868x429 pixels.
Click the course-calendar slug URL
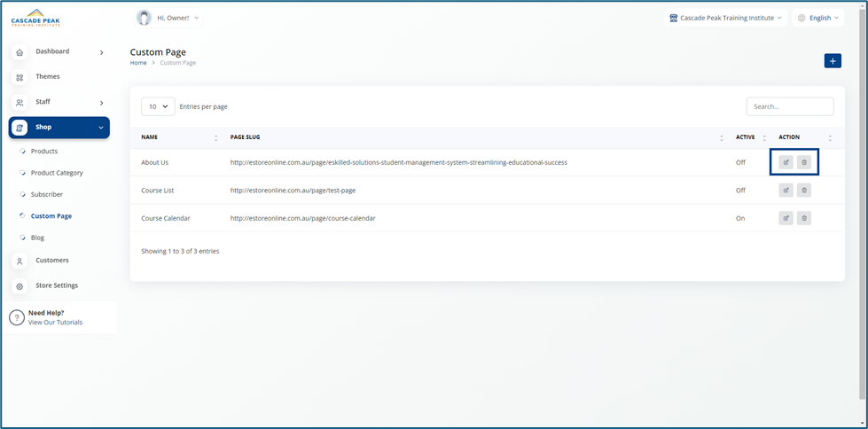pos(303,218)
